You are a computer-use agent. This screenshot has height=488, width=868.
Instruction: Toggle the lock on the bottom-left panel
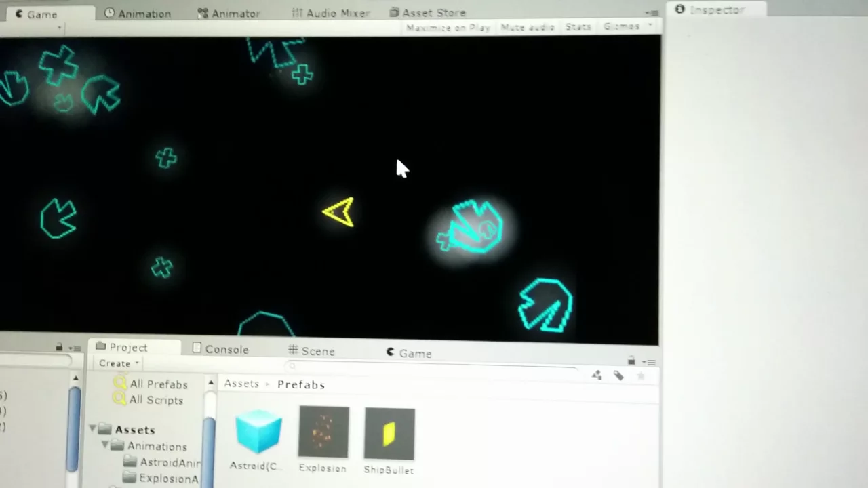[x=59, y=347]
